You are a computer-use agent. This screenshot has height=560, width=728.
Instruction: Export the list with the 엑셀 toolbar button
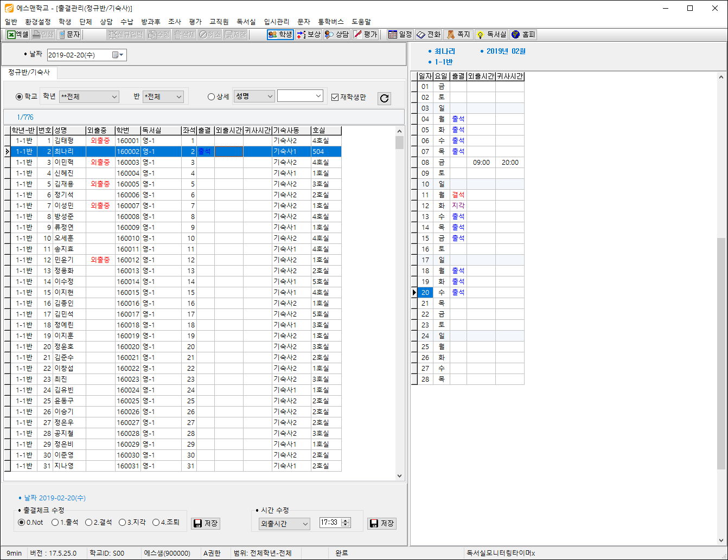18,35
